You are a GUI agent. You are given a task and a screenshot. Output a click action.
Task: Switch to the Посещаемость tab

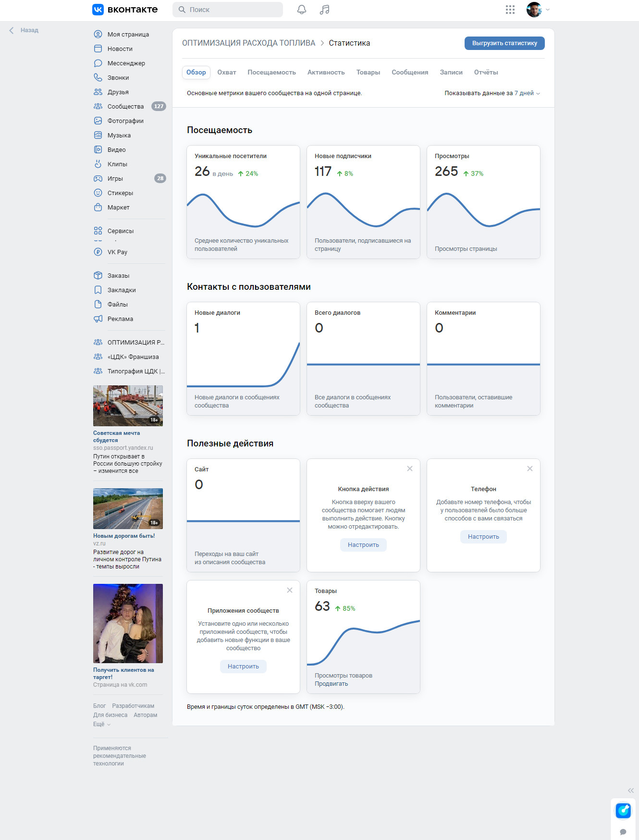click(x=272, y=73)
